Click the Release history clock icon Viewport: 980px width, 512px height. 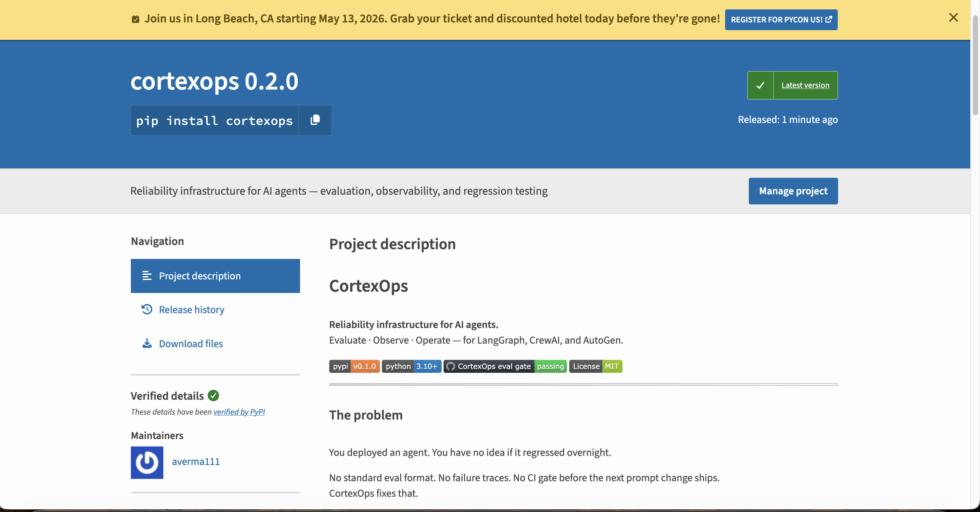click(x=147, y=310)
